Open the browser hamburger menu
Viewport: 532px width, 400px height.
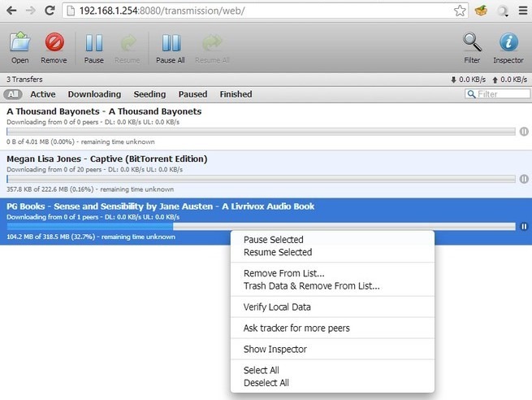tap(523, 11)
